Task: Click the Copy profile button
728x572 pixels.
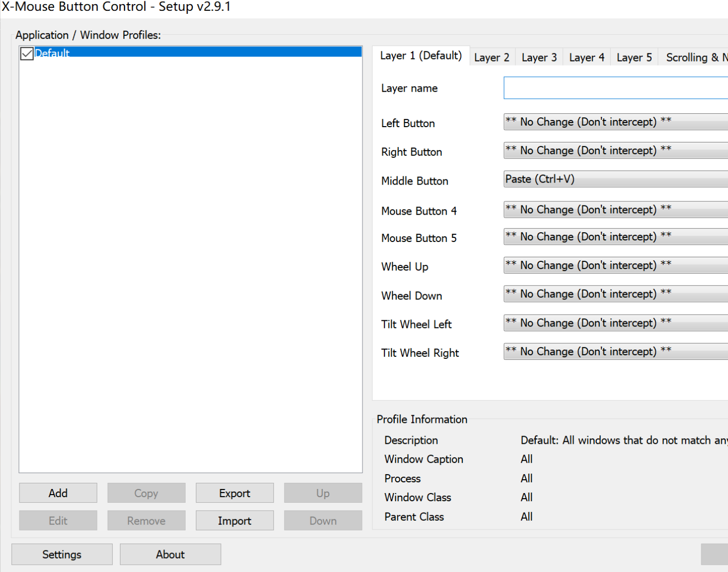Action: coord(146,493)
